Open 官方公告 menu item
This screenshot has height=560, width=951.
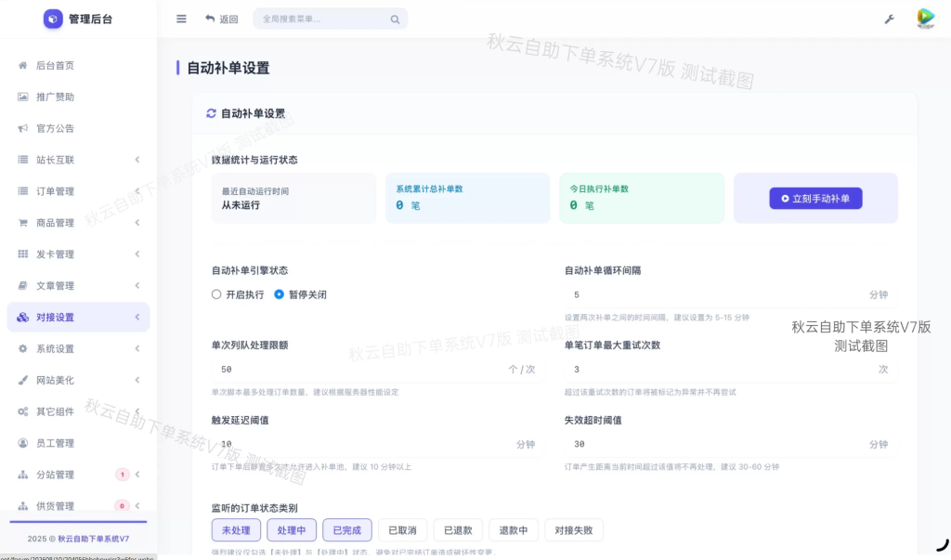click(x=78, y=129)
